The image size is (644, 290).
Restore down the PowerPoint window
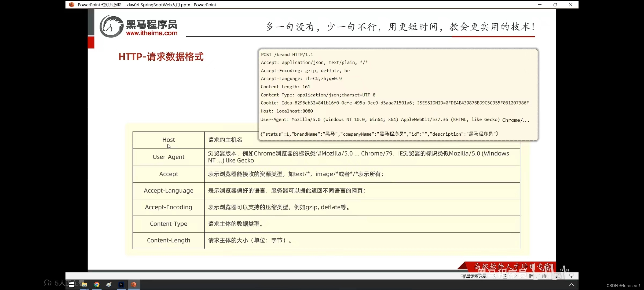[x=555, y=5]
